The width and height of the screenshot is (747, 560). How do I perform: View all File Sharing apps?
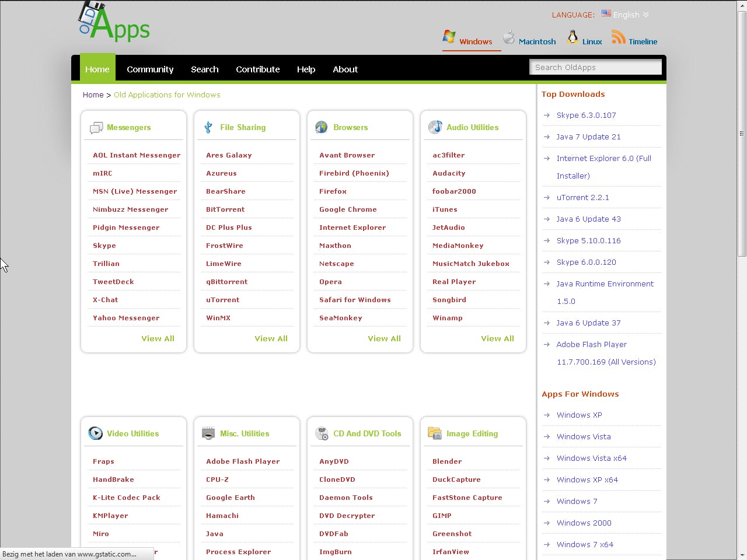click(x=271, y=338)
